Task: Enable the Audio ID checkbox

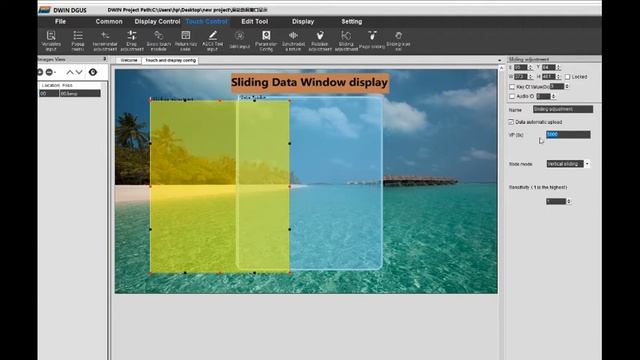Action: [x=512, y=96]
